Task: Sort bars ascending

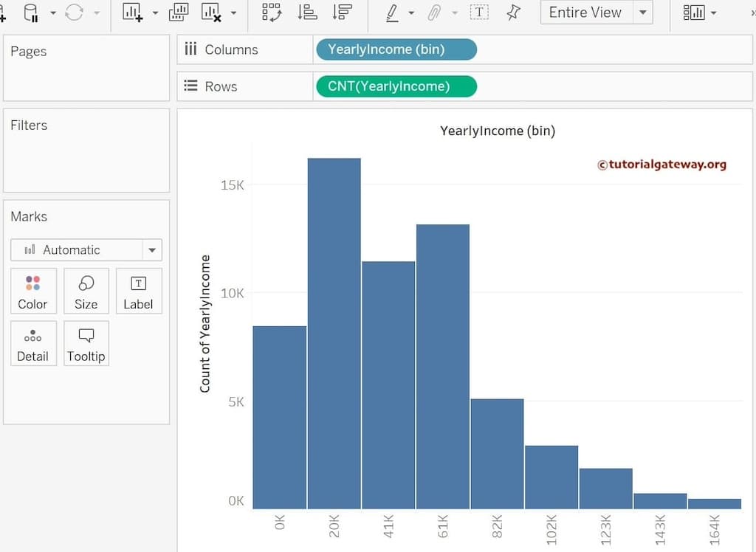Action: [x=307, y=13]
